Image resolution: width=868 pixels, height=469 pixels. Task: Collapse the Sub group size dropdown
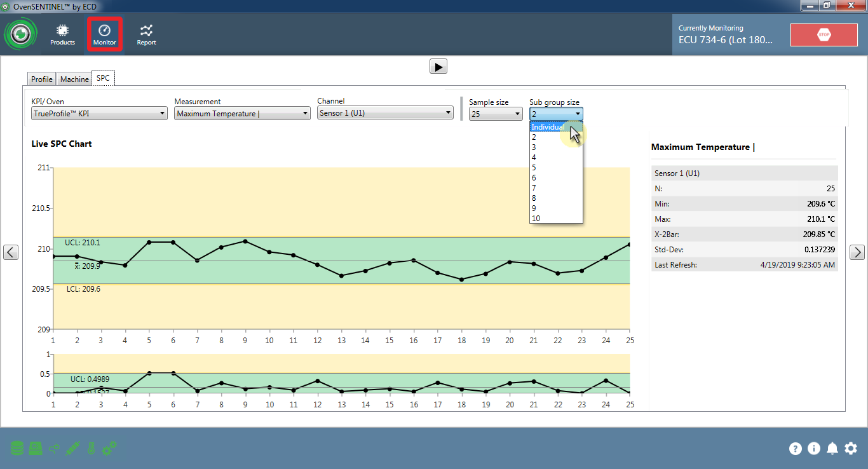[x=556, y=114]
